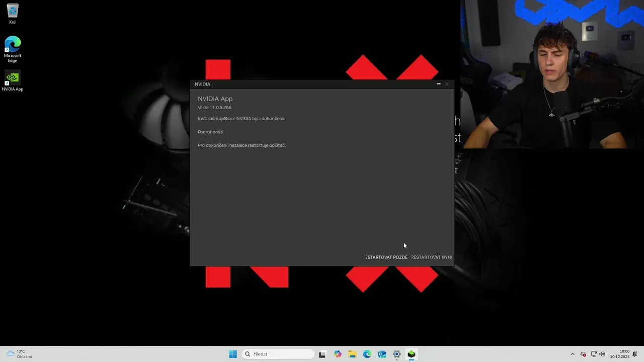Open network status tray icon
Viewport: 644px width, 362px height.
594,354
